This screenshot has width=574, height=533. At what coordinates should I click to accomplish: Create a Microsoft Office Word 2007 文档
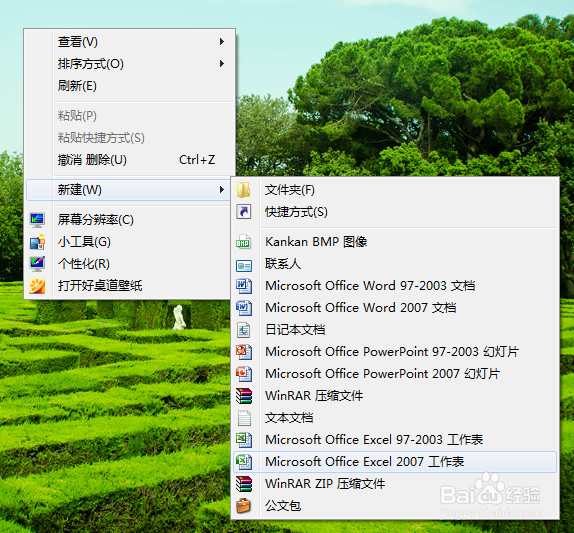395,308
